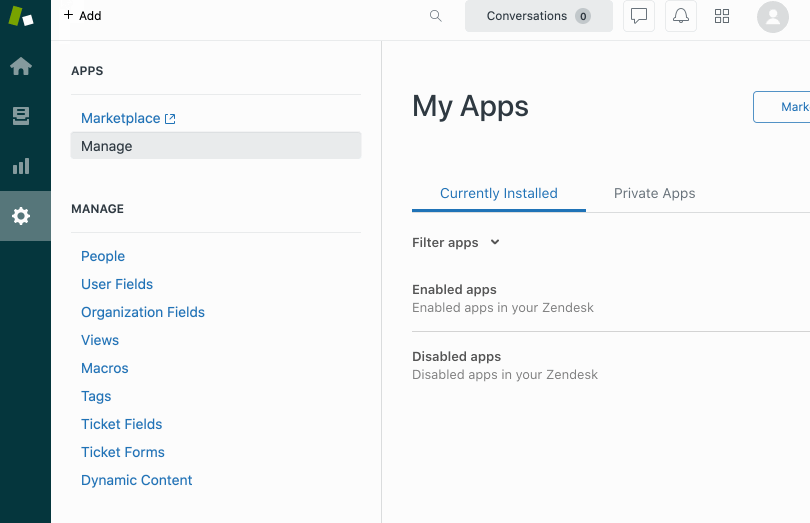Show notifications via bell icon
Viewport: 810px width, 523px height.
pos(680,16)
